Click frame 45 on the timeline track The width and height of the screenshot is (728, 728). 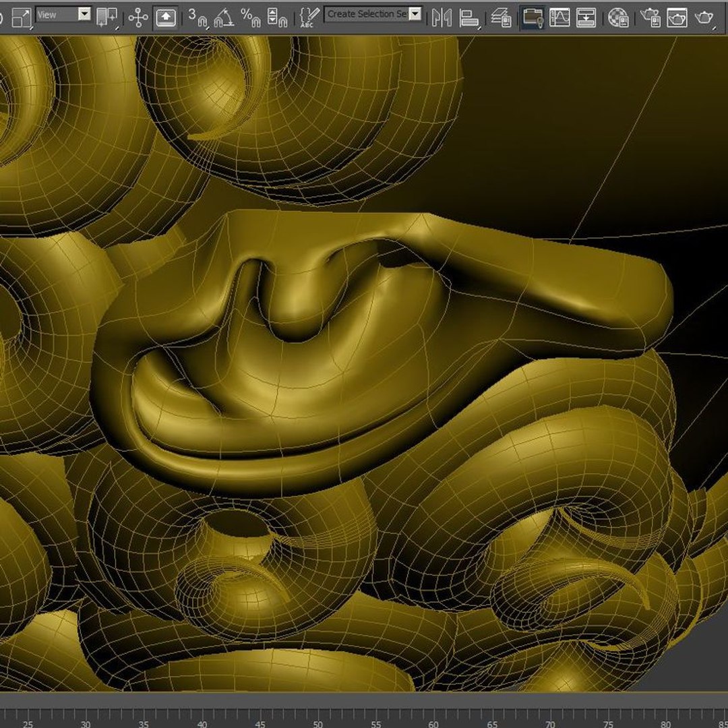(260, 723)
